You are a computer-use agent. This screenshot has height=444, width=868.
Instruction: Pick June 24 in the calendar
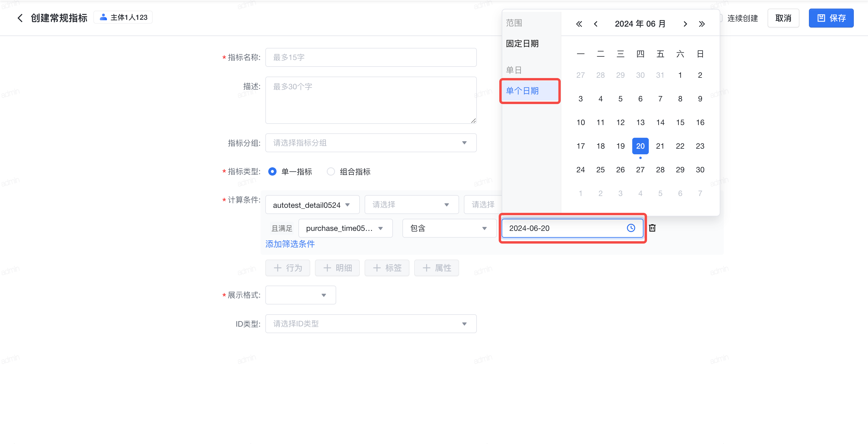point(580,170)
